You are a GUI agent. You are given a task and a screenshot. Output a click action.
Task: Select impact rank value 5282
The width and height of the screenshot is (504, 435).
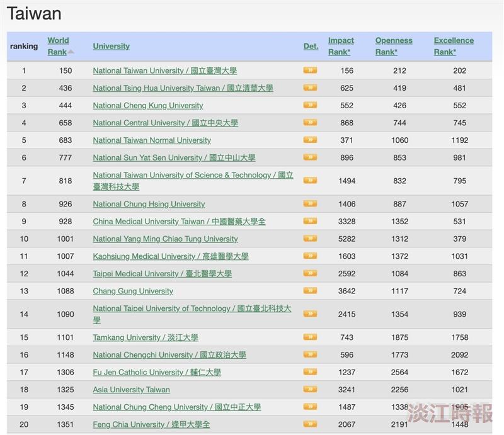pyautogui.click(x=346, y=239)
